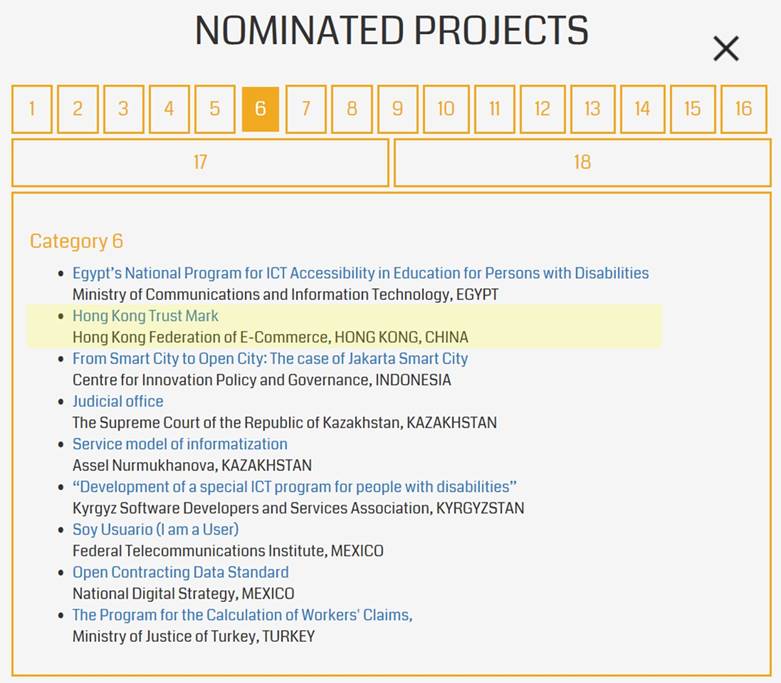Open the Judicial office project link
Image resolution: width=781 pixels, height=683 pixels.
(x=118, y=401)
